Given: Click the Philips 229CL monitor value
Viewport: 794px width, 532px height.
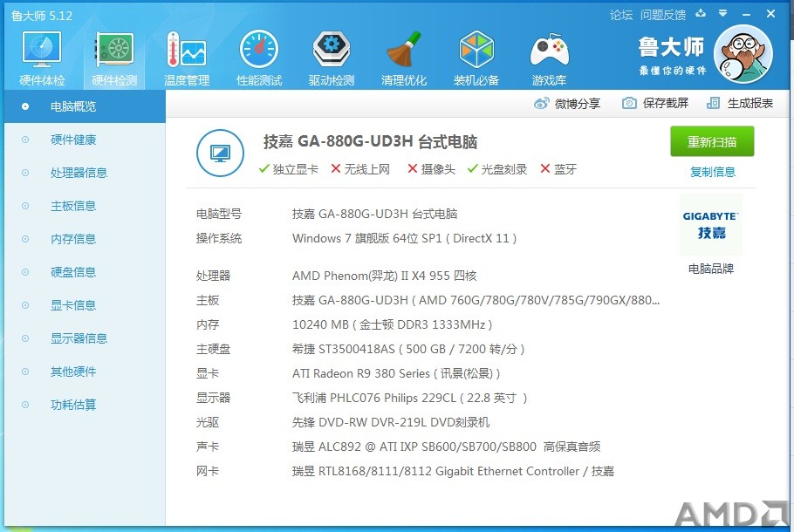Looking at the screenshot, I should tap(410, 398).
